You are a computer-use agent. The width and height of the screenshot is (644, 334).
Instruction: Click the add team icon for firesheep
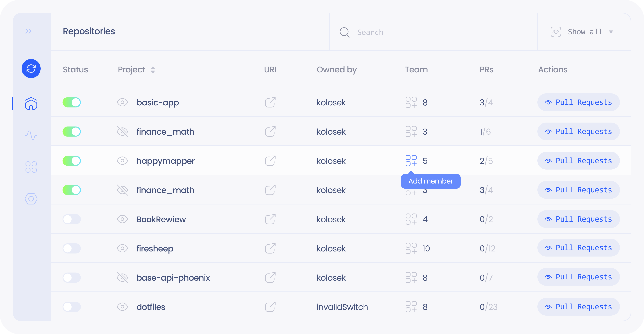[411, 248]
